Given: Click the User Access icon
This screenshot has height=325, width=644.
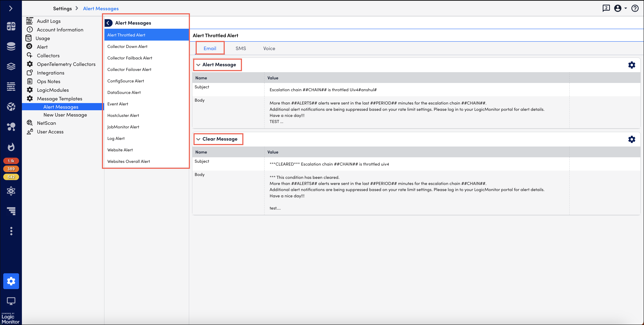Looking at the screenshot, I should coord(30,132).
